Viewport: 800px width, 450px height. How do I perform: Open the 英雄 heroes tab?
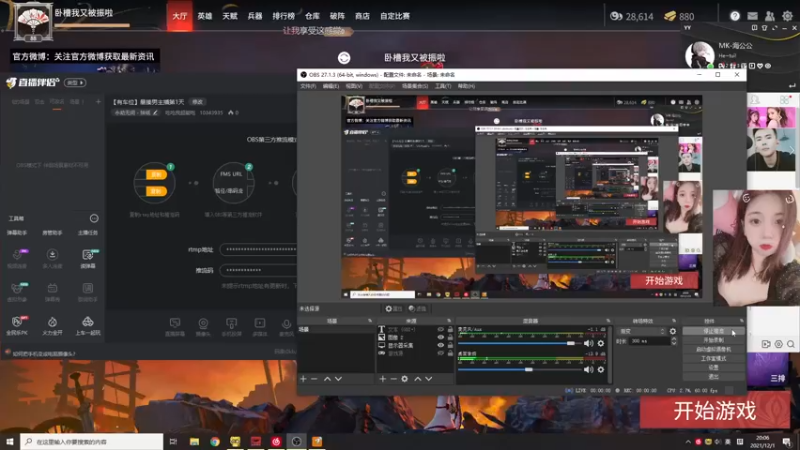coord(205,16)
